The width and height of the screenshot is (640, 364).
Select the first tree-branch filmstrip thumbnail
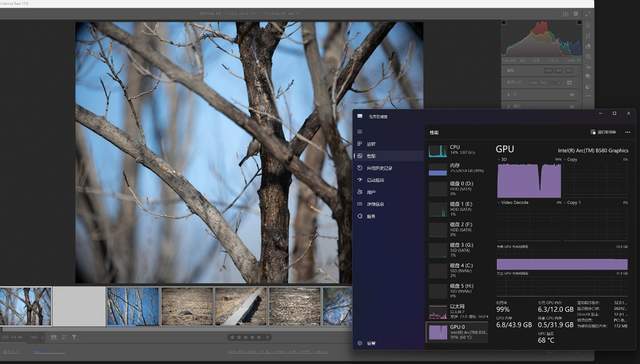click(x=26, y=306)
